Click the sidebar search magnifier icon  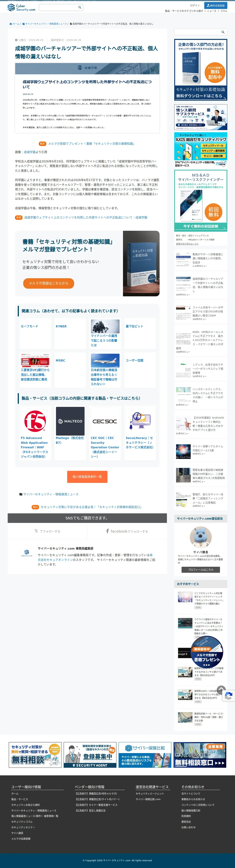coord(223,32)
